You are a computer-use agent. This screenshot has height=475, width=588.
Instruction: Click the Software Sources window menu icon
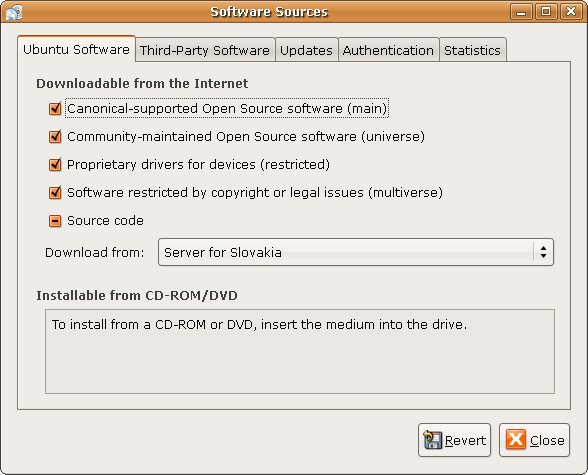coord(14,12)
